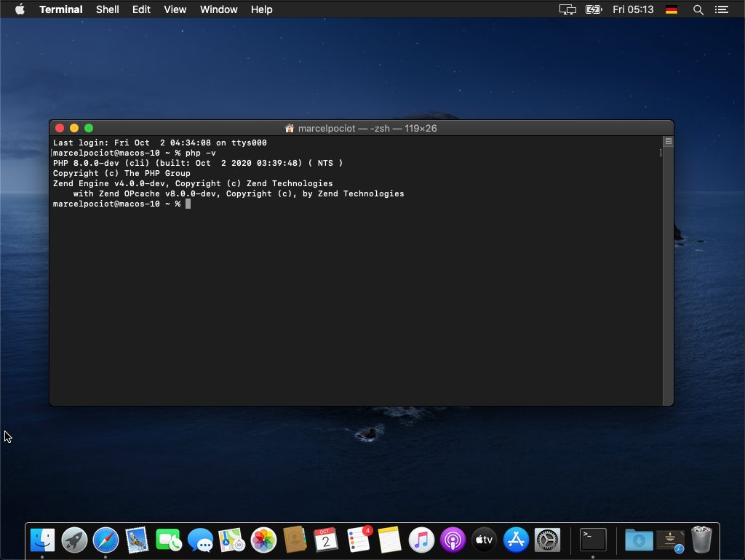
Task: Open the Terminal application menu
Action: [x=61, y=9]
